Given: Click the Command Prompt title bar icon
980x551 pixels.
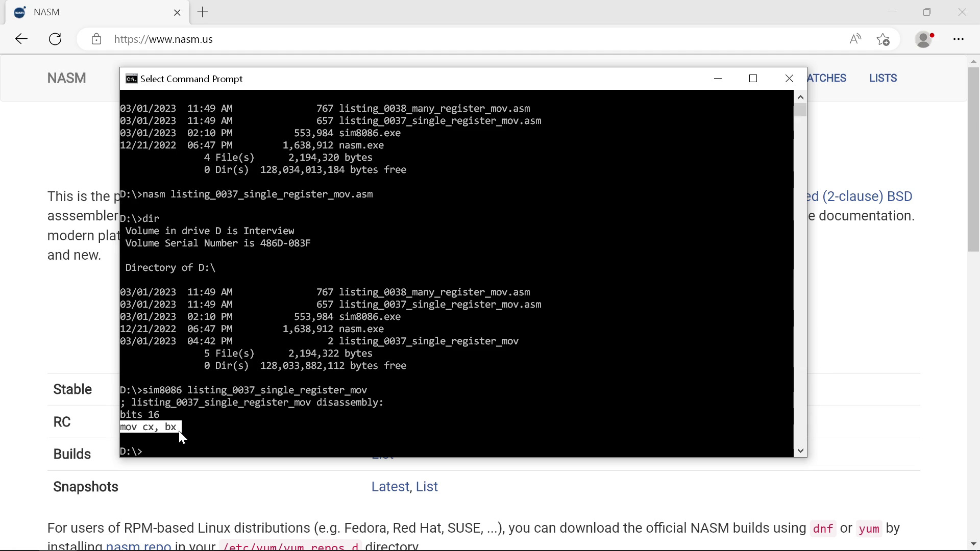Looking at the screenshot, I should tap(131, 79).
